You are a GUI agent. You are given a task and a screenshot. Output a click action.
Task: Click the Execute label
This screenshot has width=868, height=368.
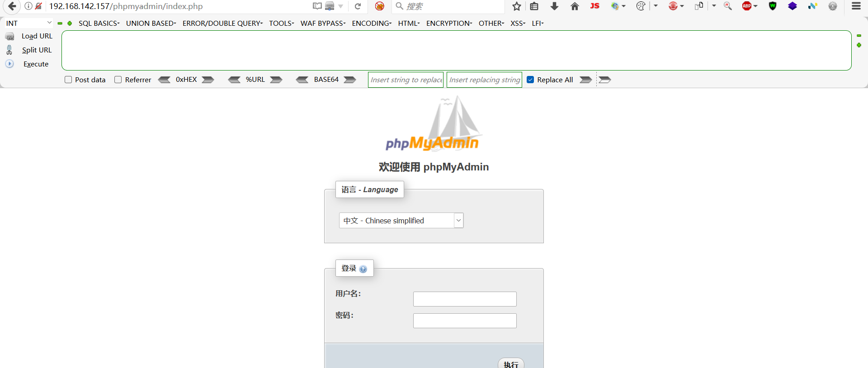(36, 64)
